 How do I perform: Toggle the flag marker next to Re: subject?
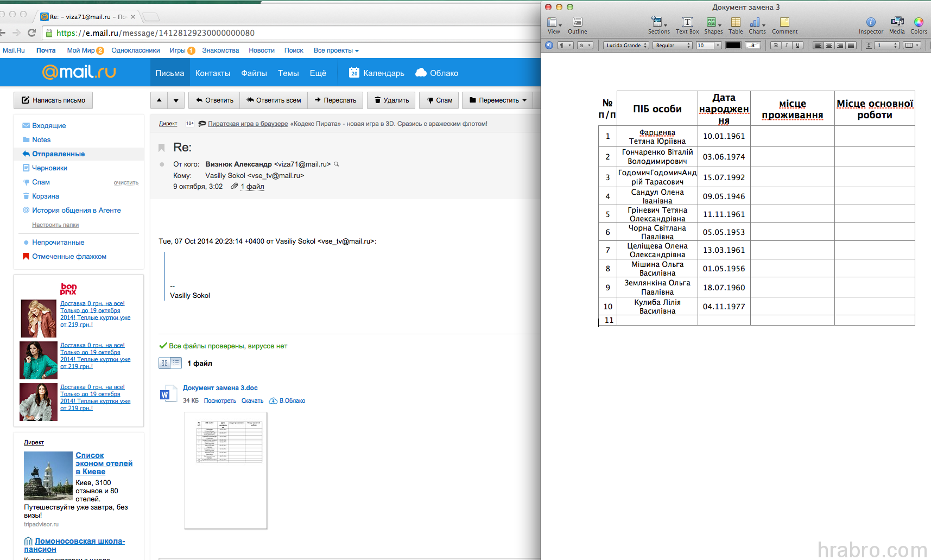161,148
